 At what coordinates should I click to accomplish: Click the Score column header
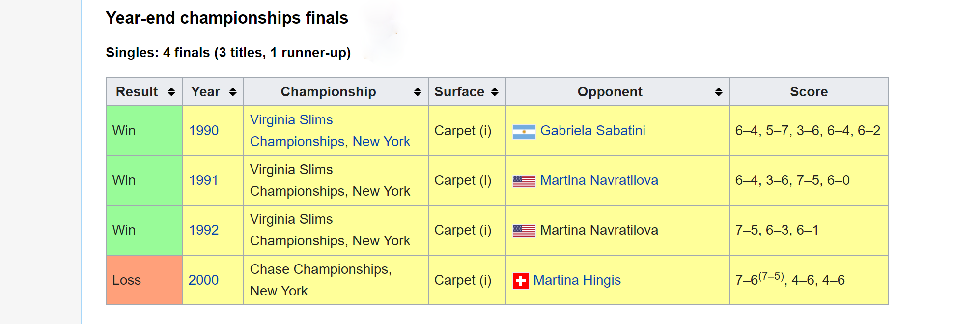[809, 92]
